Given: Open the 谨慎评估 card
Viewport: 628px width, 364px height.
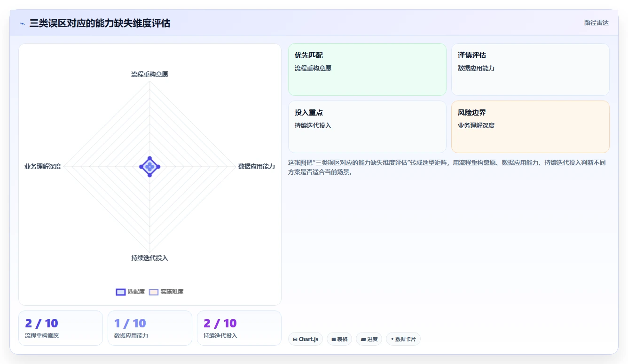Looking at the screenshot, I should [530, 70].
